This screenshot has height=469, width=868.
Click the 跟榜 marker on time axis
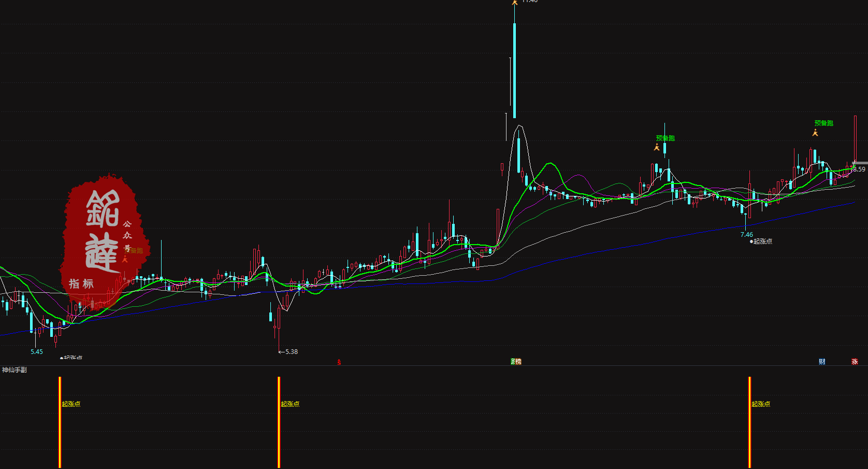(x=516, y=362)
